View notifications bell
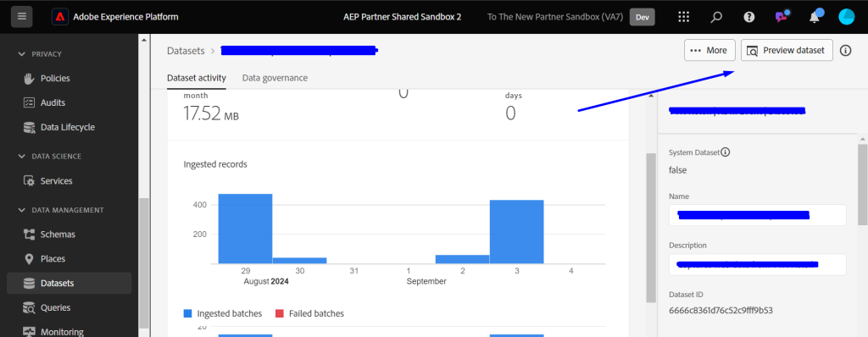The image size is (868, 337). coord(815,16)
